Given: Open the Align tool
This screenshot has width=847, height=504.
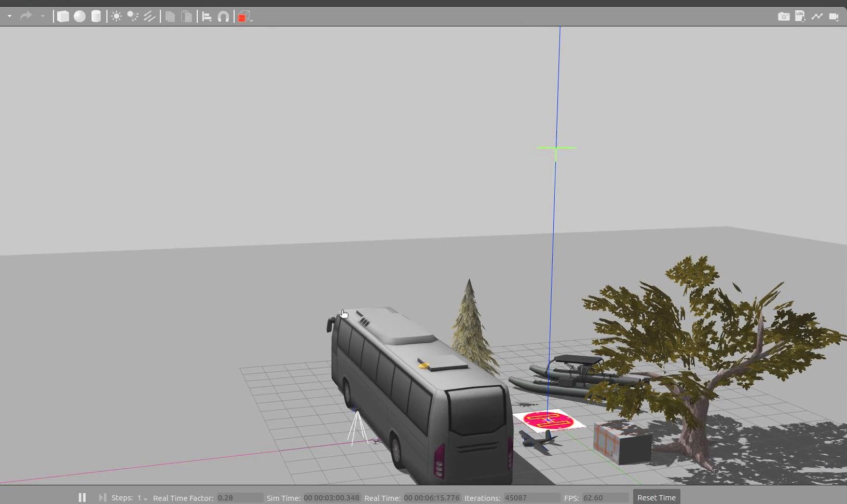Looking at the screenshot, I should (x=207, y=17).
